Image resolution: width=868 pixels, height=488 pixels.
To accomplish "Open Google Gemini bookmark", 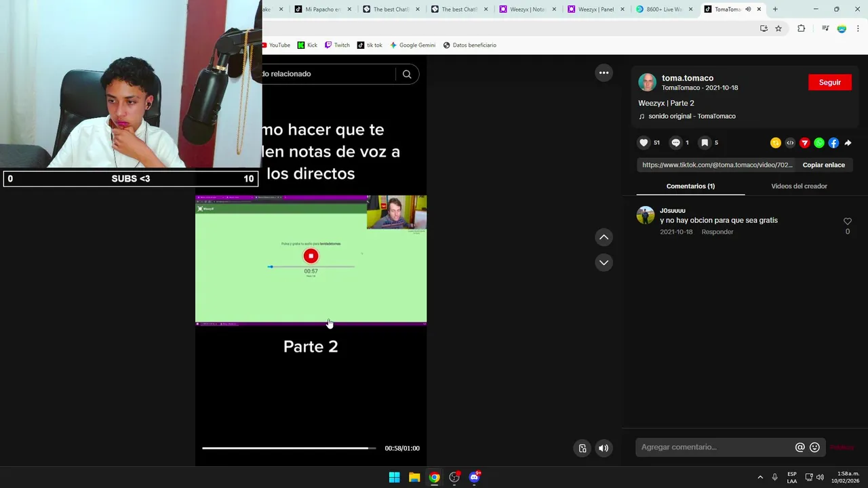I will [412, 45].
